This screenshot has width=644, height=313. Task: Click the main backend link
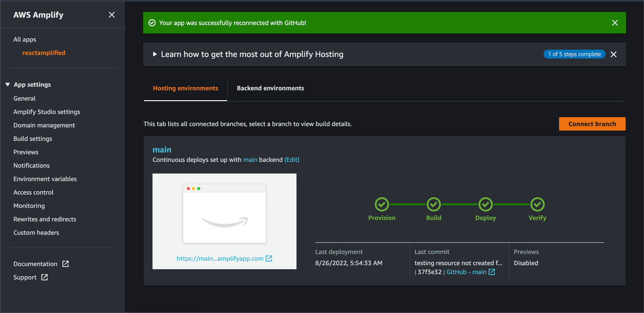250,160
